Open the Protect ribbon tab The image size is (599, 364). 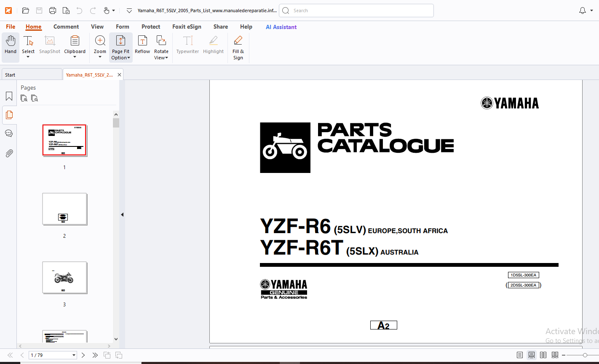(151, 27)
